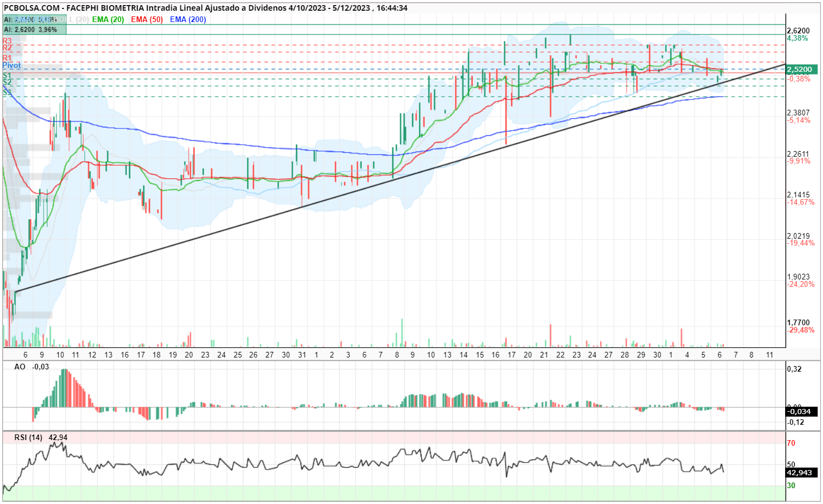The width and height of the screenshot is (823, 504).
Task: Click the -14,67% percentage axis label
Action: 801,203
